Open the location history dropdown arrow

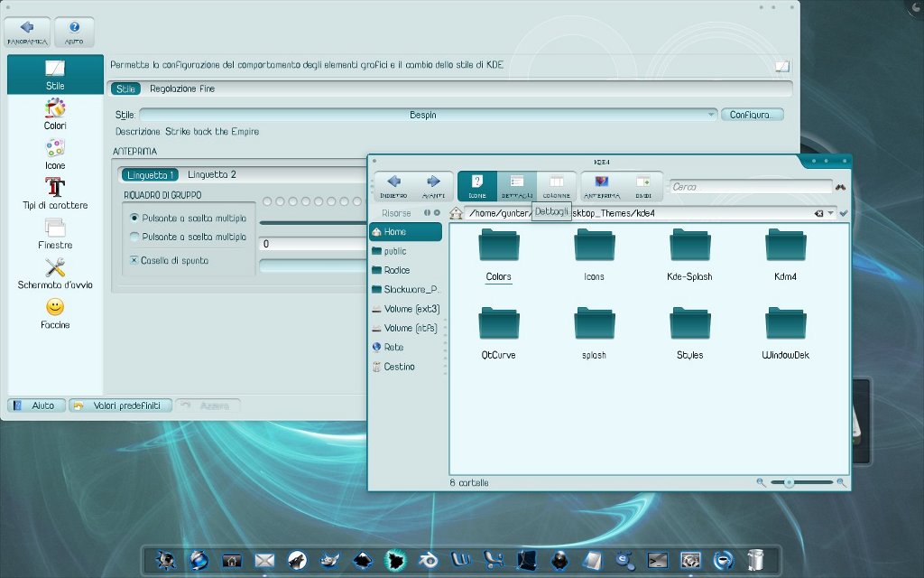(830, 213)
